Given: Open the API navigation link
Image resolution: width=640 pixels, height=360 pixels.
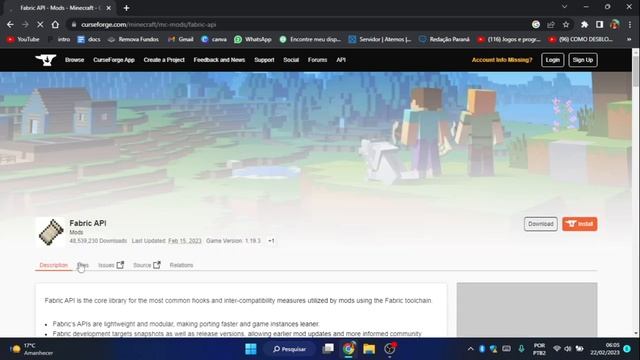Looking at the screenshot, I should click(341, 60).
